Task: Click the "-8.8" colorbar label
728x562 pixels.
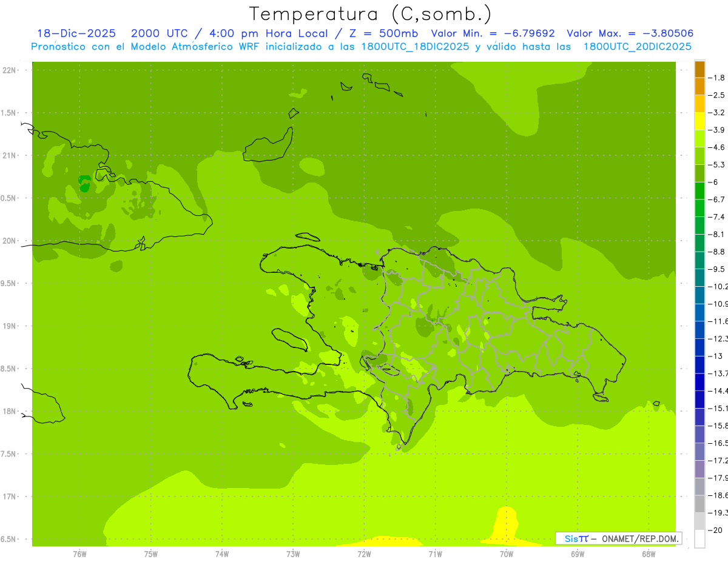Action: click(717, 252)
